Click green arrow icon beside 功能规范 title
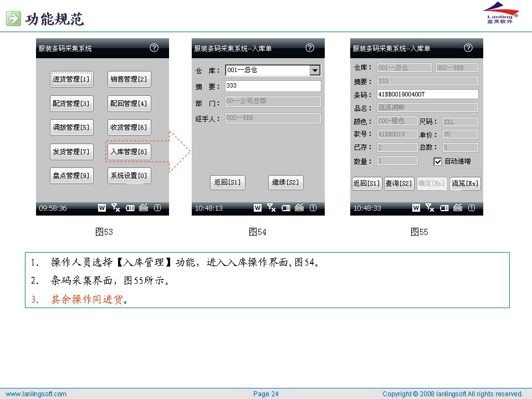Screen dimensions: 532x399 [x=13, y=18]
